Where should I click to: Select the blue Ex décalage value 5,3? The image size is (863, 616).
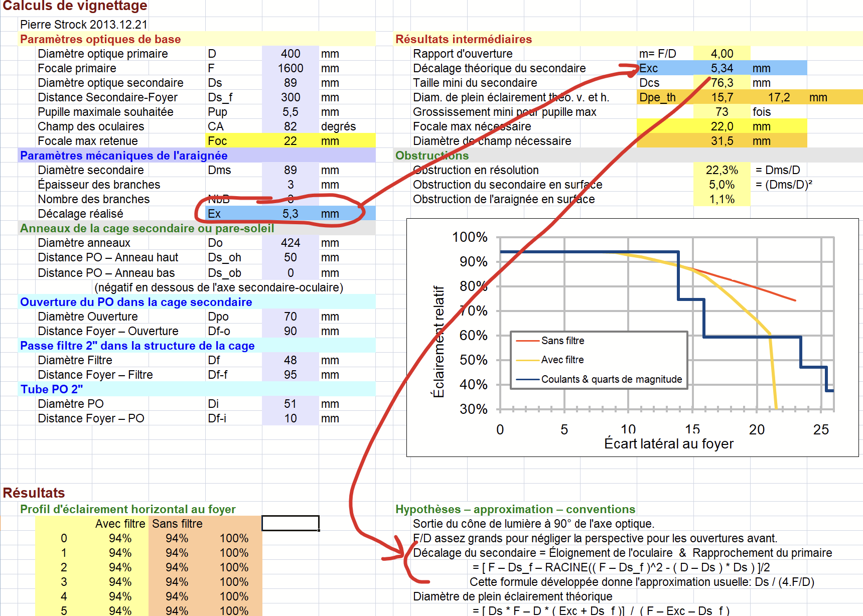pyautogui.click(x=290, y=214)
